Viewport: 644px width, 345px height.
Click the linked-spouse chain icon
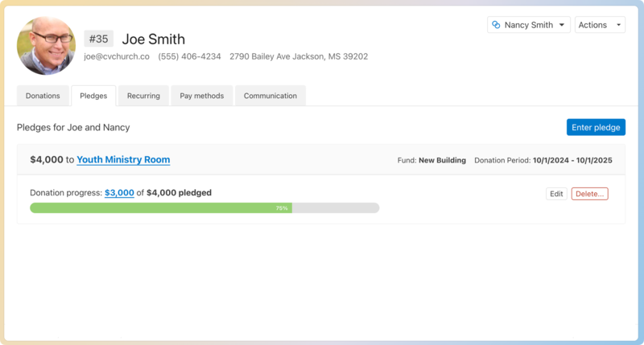(x=496, y=25)
